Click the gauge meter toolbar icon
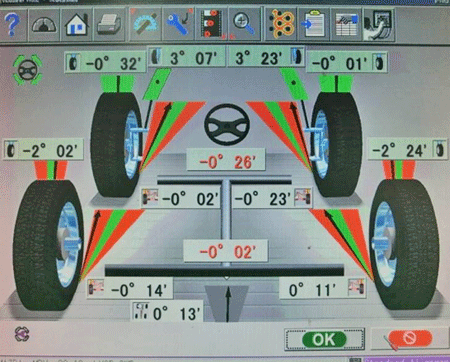This screenshot has width=450, height=362. click(x=44, y=25)
